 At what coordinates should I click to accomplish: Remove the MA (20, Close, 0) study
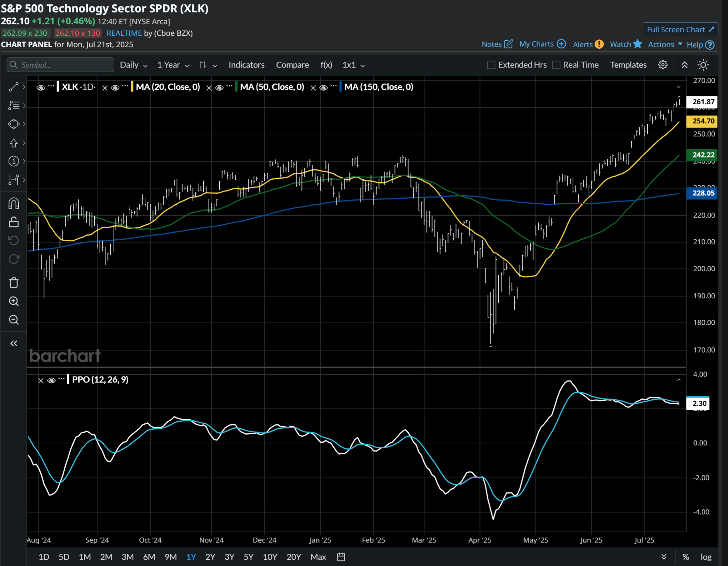point(105,88)
